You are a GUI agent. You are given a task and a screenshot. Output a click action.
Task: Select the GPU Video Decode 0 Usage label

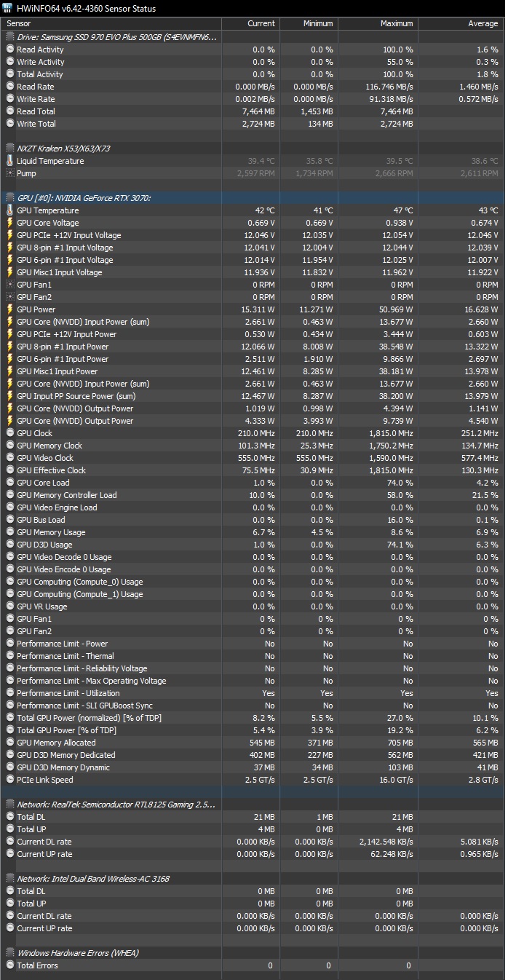(x=64, y=557)
